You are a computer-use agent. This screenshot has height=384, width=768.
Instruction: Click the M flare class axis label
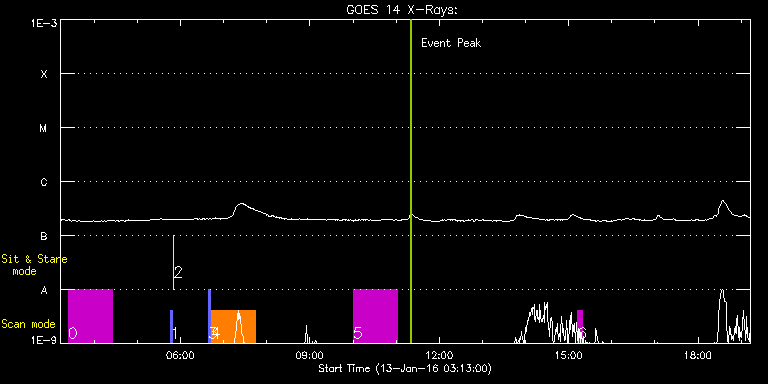[x=44, y=129]
